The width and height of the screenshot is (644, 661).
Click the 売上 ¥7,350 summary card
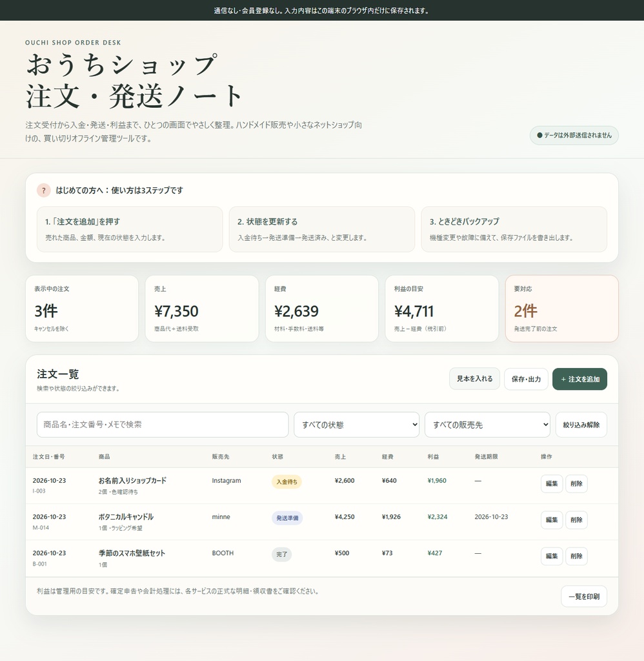click(x=202, y=309)
